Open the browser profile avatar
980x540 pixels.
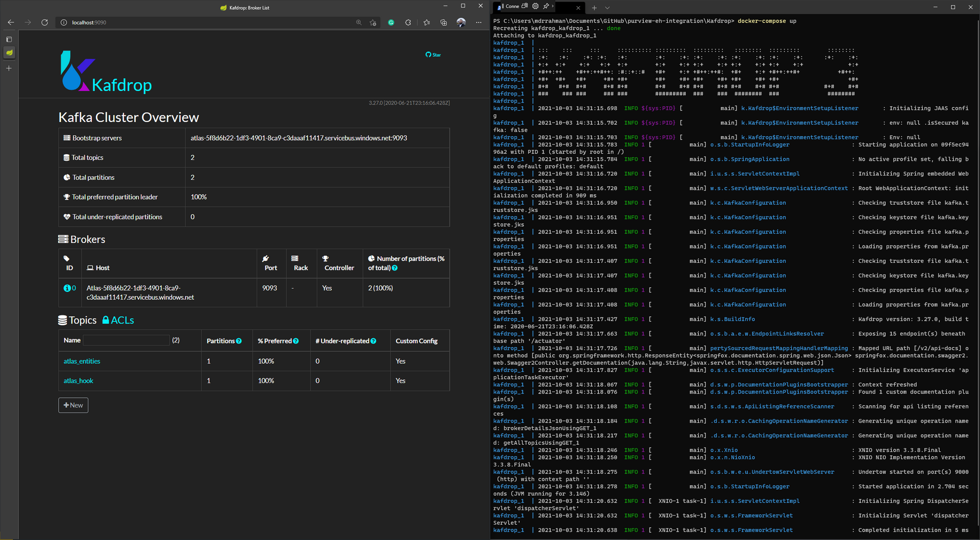[x=461, y=22]
